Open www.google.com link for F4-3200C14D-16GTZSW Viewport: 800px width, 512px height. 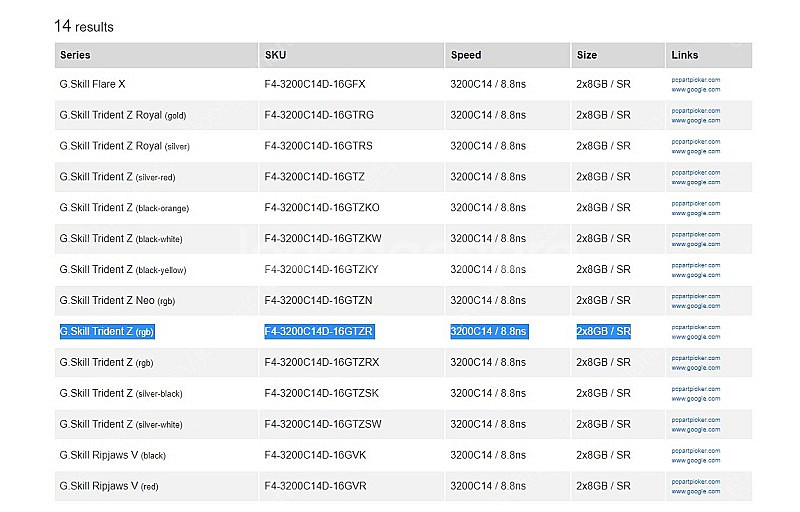tap(695, 430)
